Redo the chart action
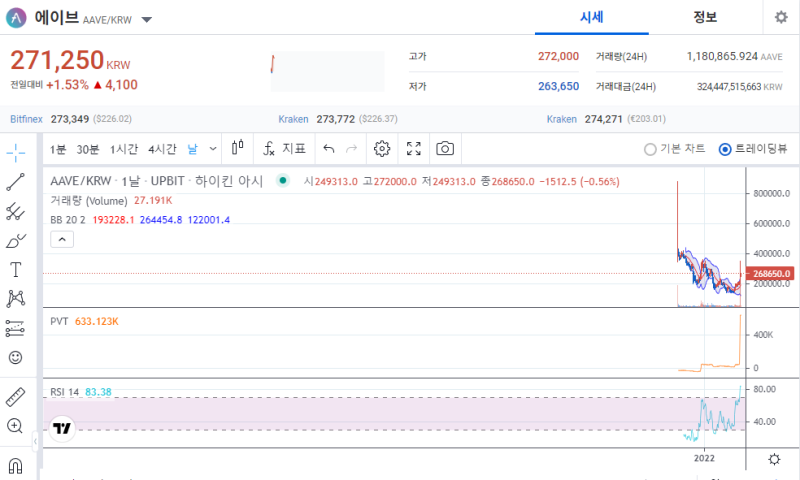 point(352,148)
